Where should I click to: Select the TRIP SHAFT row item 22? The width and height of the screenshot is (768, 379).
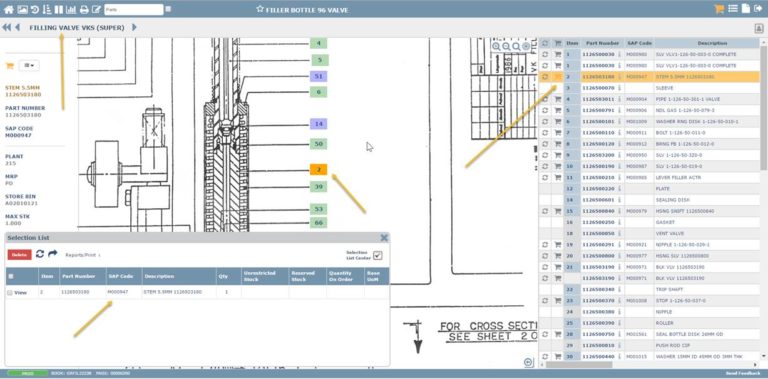tap(649, 289)
